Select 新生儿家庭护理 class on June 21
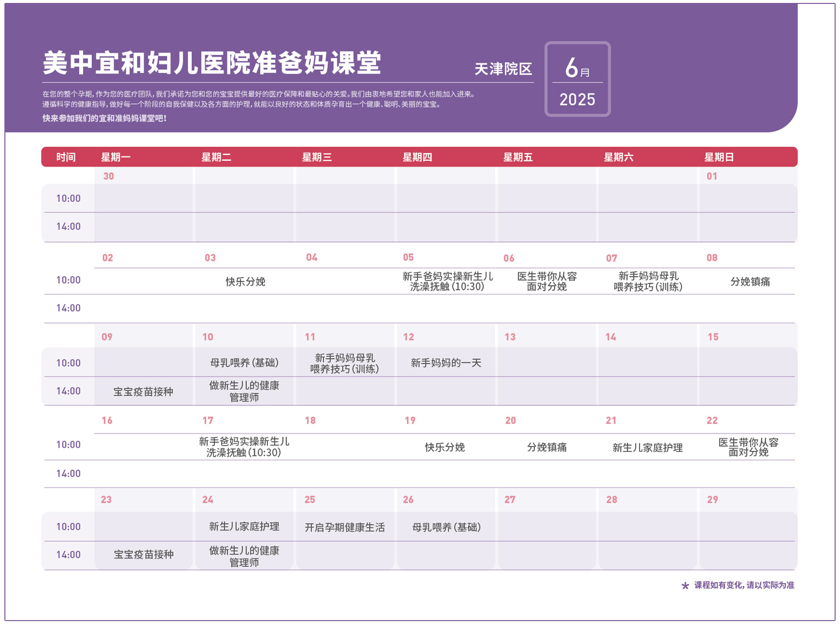 point(647,447)
